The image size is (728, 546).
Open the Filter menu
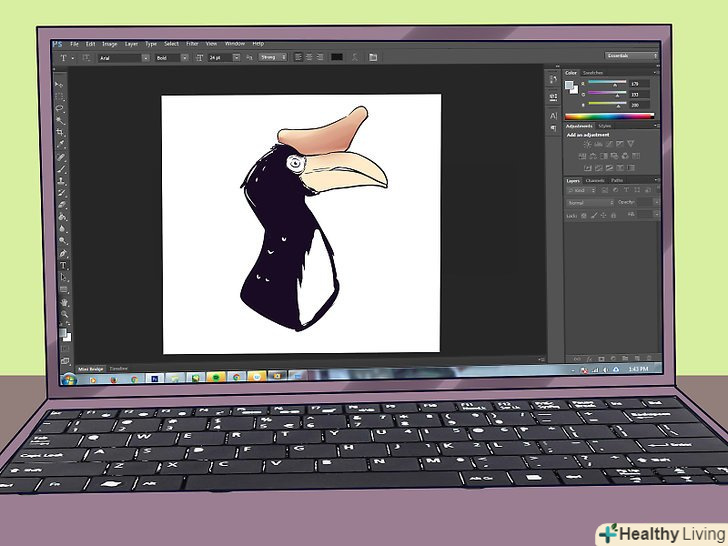click(x=191, y=44)
